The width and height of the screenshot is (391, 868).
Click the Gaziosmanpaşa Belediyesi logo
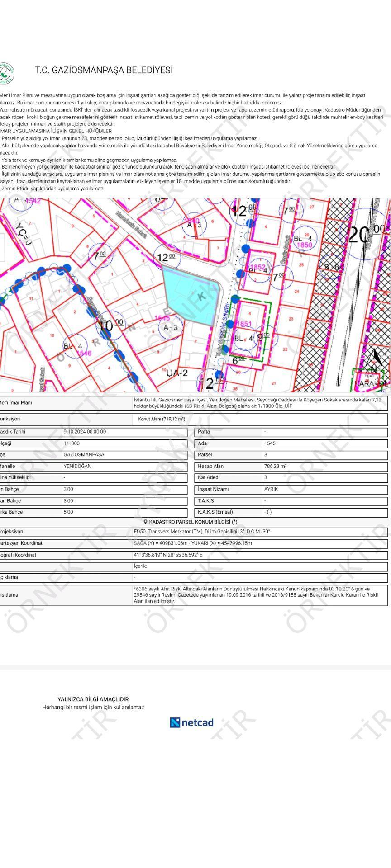6,73
